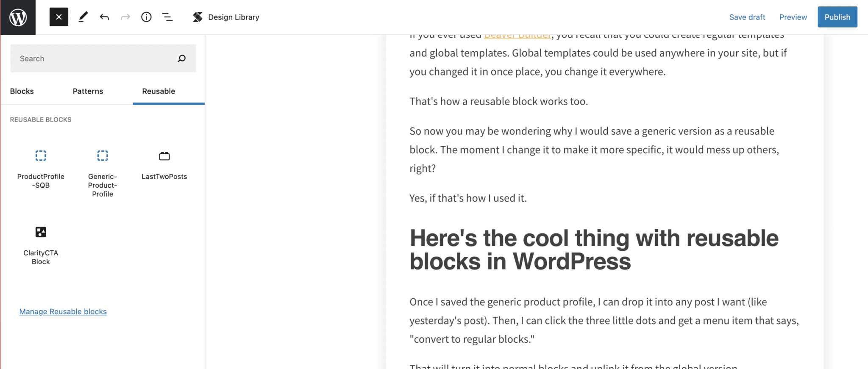Select the editing mode pencil icon

[x=83, y=17]
